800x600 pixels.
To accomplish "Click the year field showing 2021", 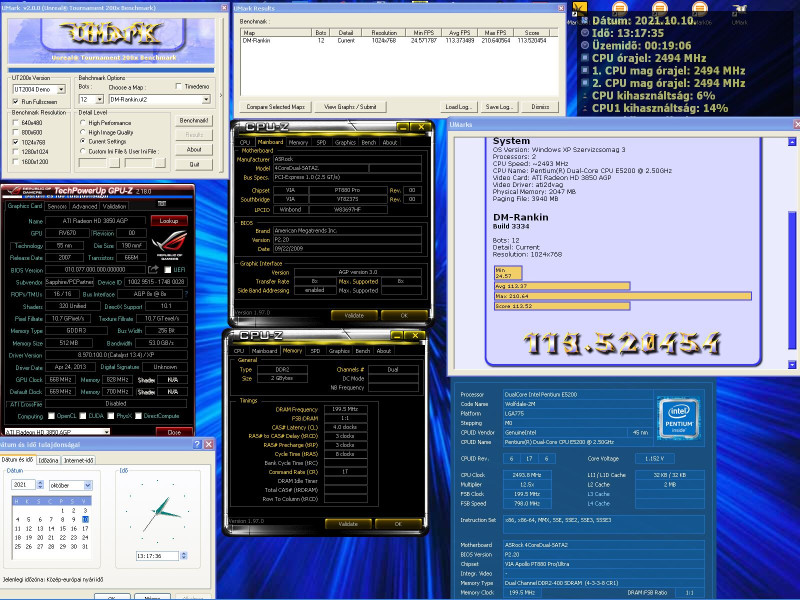I will pos(24,485).
